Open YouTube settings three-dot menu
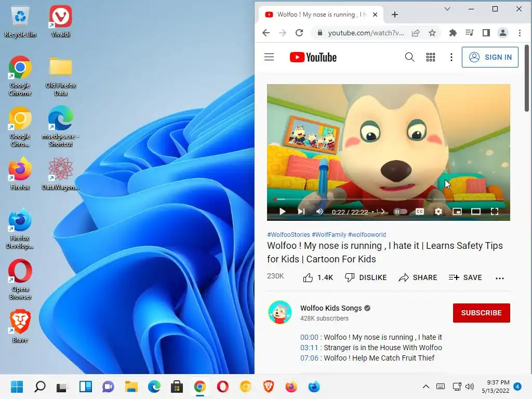 [x=451, y=57]
